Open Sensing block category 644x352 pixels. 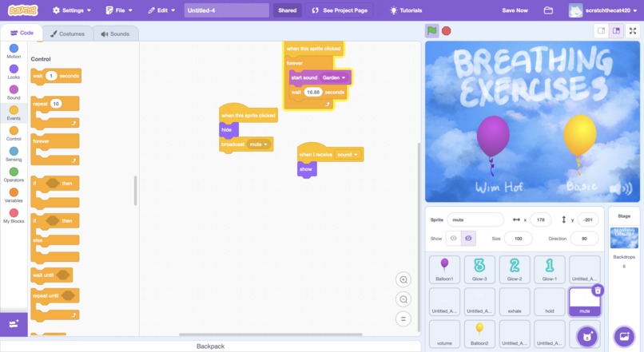click(14, 154)
